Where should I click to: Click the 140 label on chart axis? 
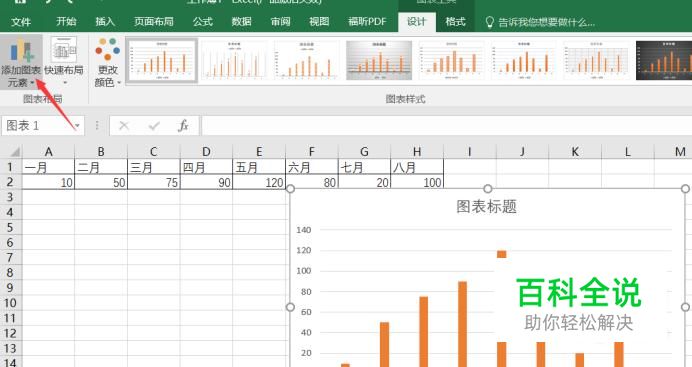pos(304,230)
